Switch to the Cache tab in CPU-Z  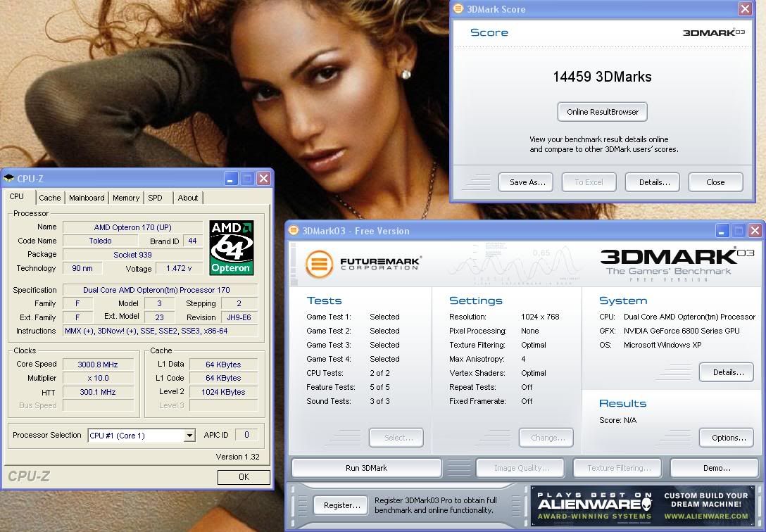[x=50, y=198]
